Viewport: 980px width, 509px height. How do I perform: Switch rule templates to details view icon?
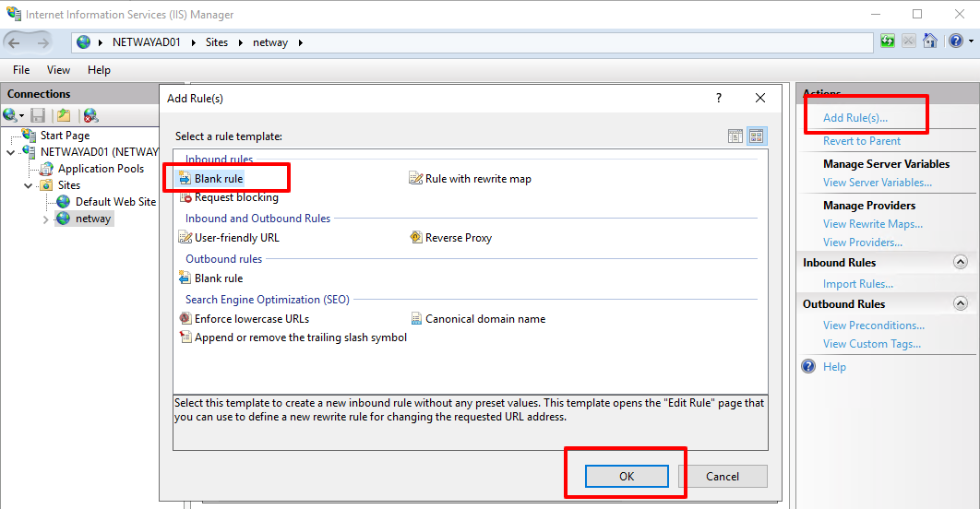click(735, 136)
